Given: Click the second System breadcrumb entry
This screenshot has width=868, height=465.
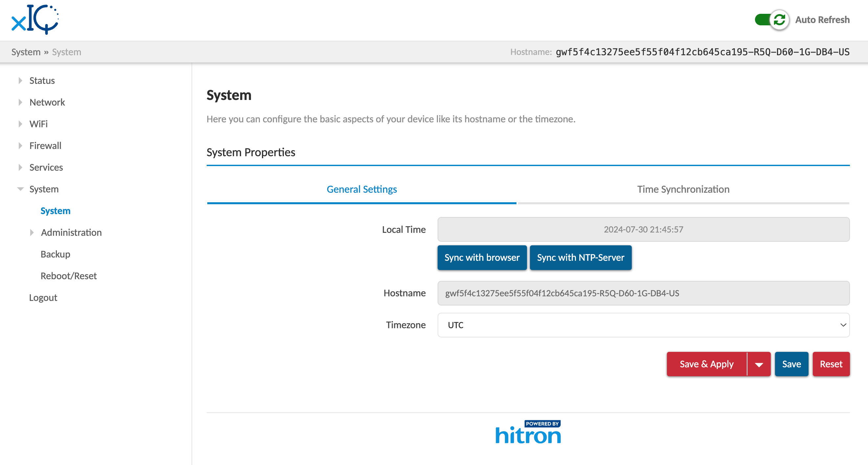Looking at the screenshot, I should tap(66, 52).
